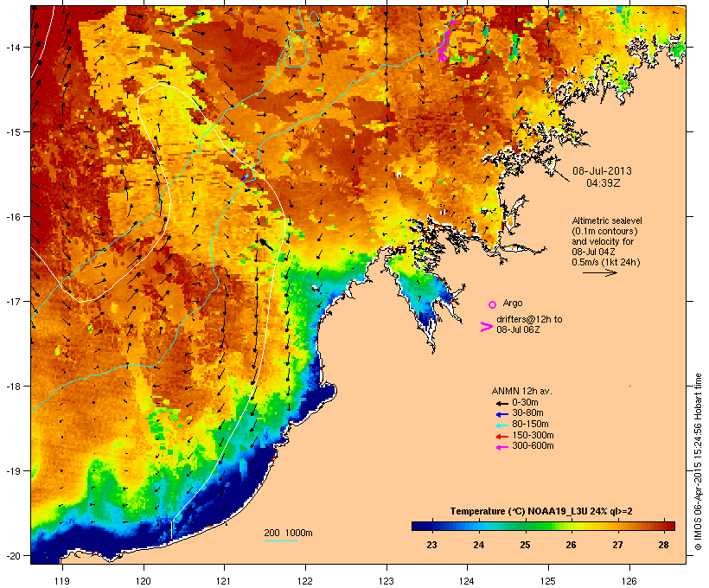Screen dimensions: 709x588
Task: Click the red 150-300m legend arrow
Action: click(501, 436)
